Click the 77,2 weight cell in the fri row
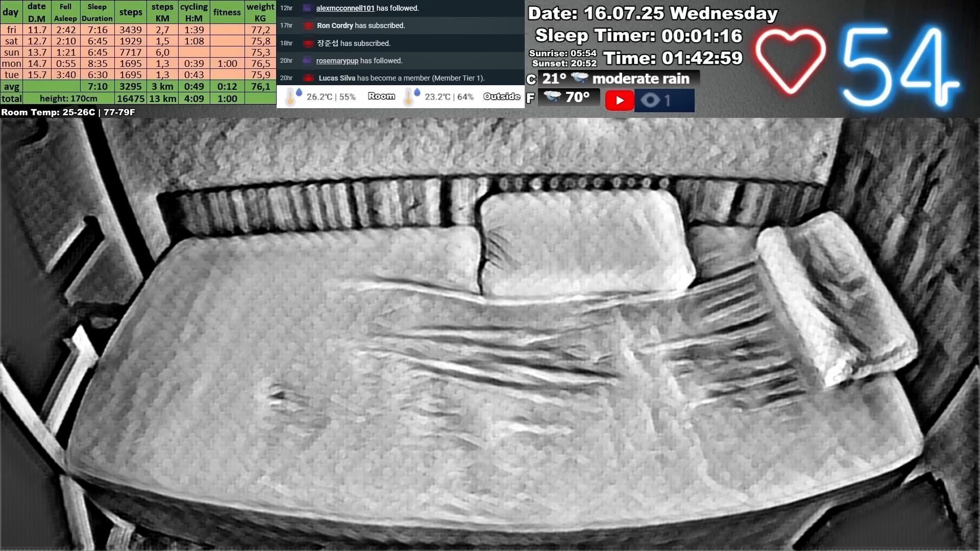The height and width of the screenshot is (551, 980). (x=260, y=30)
